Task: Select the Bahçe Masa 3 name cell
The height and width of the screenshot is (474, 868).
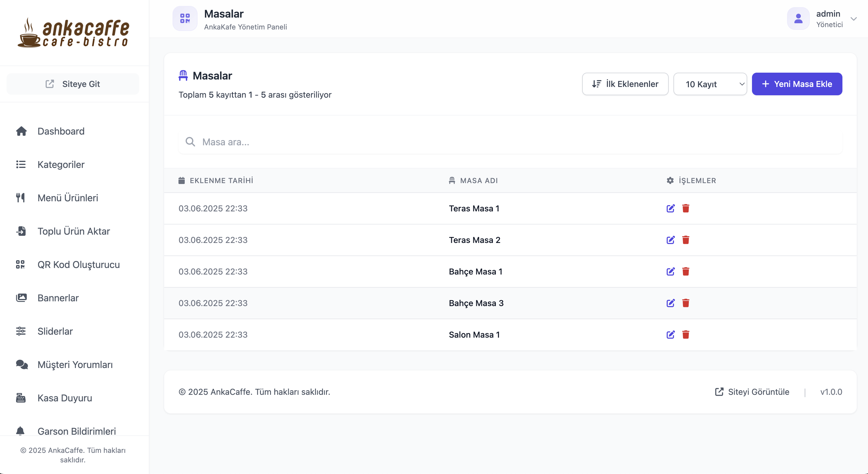Action: coord(476,303)
